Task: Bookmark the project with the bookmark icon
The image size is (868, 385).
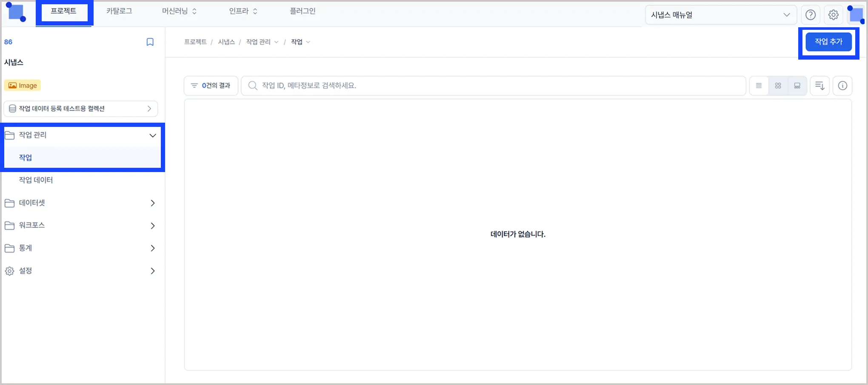Action: [x=150, y=42]
